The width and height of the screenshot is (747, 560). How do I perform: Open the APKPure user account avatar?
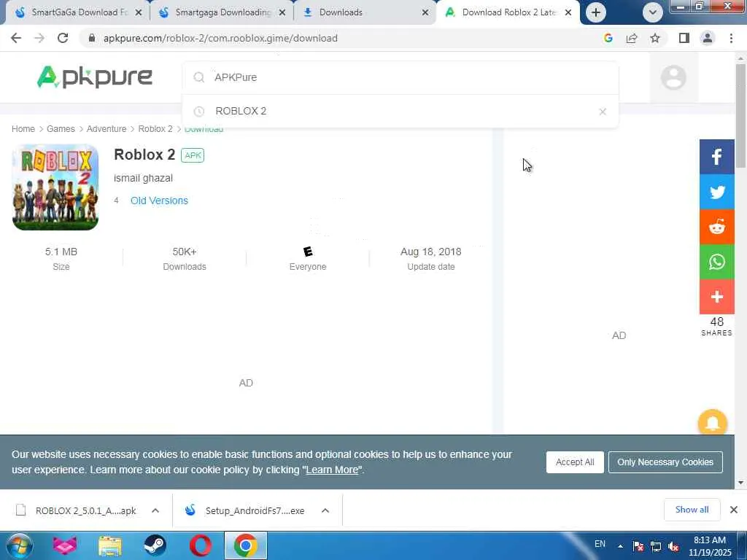click(673, 77)
